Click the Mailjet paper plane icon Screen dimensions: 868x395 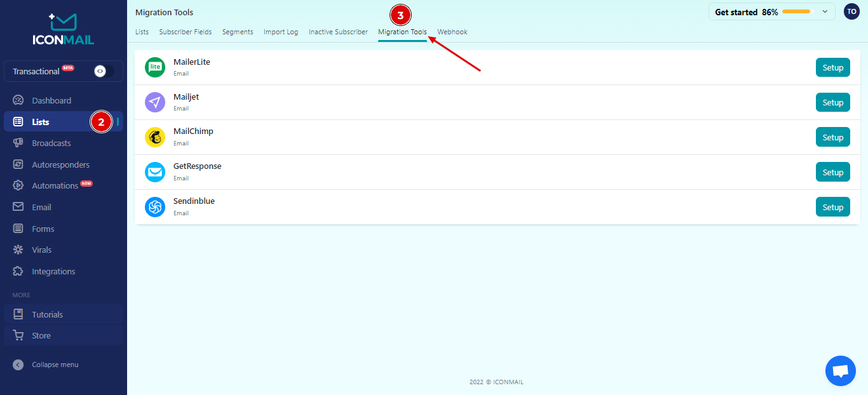pyautogui.click(x=155, y=102)
